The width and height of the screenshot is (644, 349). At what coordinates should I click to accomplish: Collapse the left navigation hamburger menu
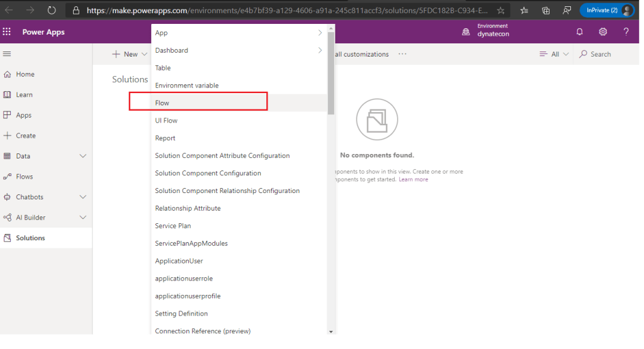[8, 54]
